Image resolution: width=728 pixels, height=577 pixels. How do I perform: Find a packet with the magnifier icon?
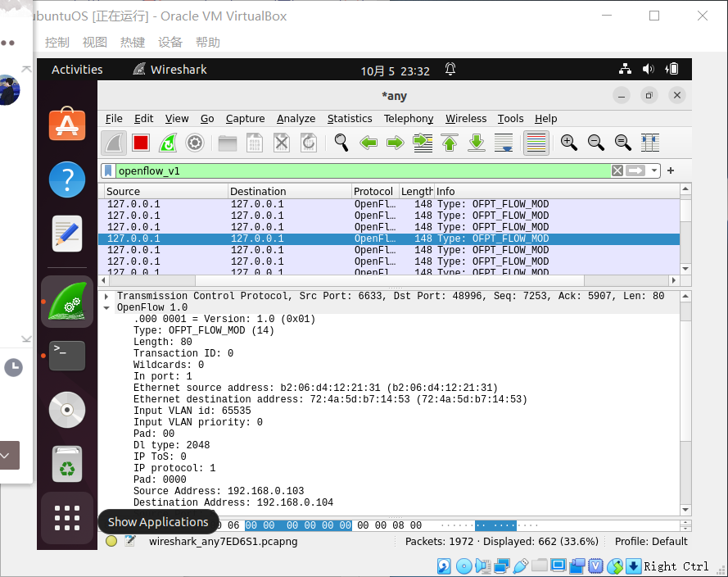[x=341, y=143]
